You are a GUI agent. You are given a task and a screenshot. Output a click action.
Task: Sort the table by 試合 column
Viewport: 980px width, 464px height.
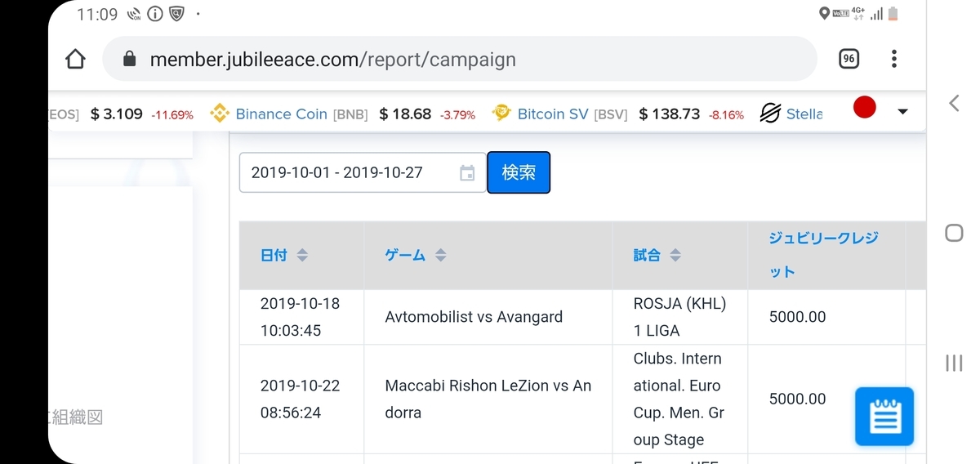click(x=675, y=256)
